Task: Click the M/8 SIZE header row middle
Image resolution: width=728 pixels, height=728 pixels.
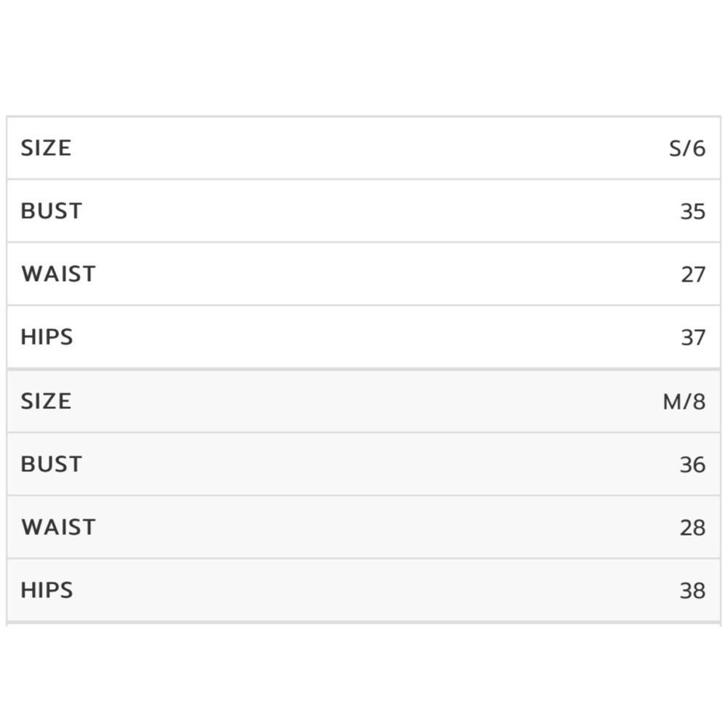Action: 363,401
